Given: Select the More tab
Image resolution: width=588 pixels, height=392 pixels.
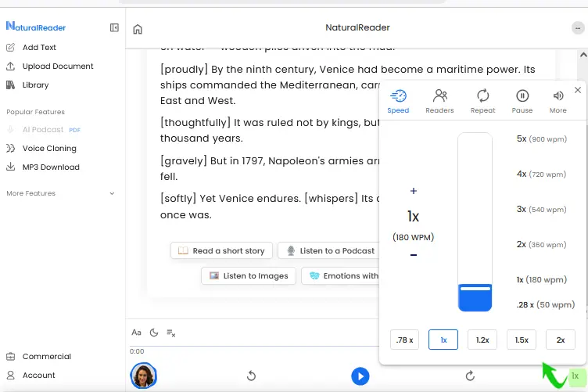Looking at the screenshot, I should pyautogui.click(x=558, y=101).
